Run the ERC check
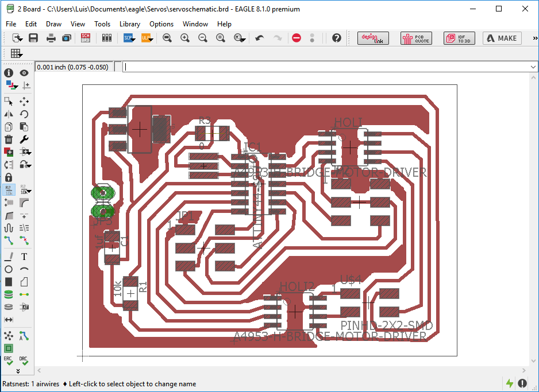Screen dimensions: 539x392 coord(9,361)
